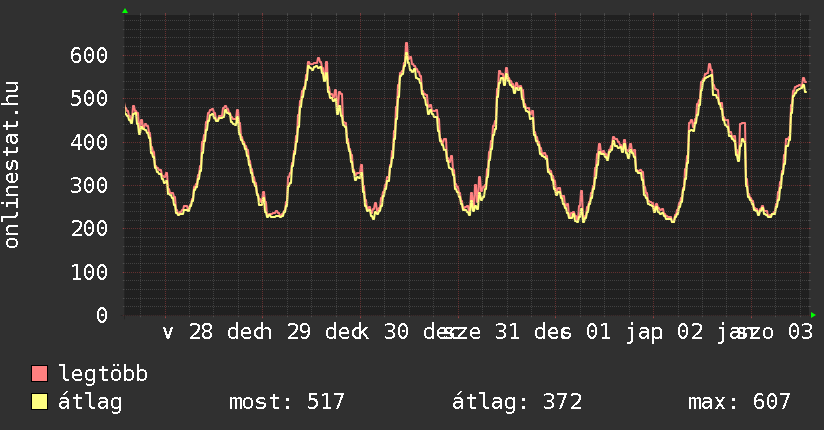Click the 0 label on the Y axis
824x430 pixels.
[x=103, y=315]
